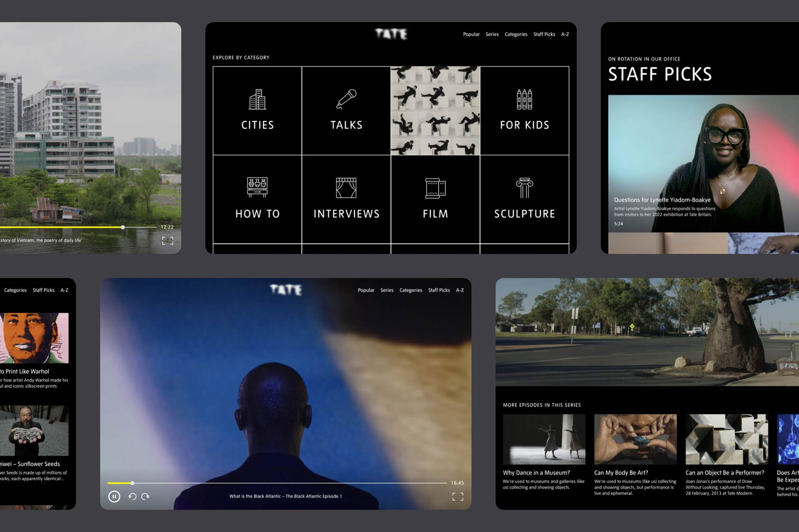Open Series in the Black Atlantic player menu

click(387, 290)
